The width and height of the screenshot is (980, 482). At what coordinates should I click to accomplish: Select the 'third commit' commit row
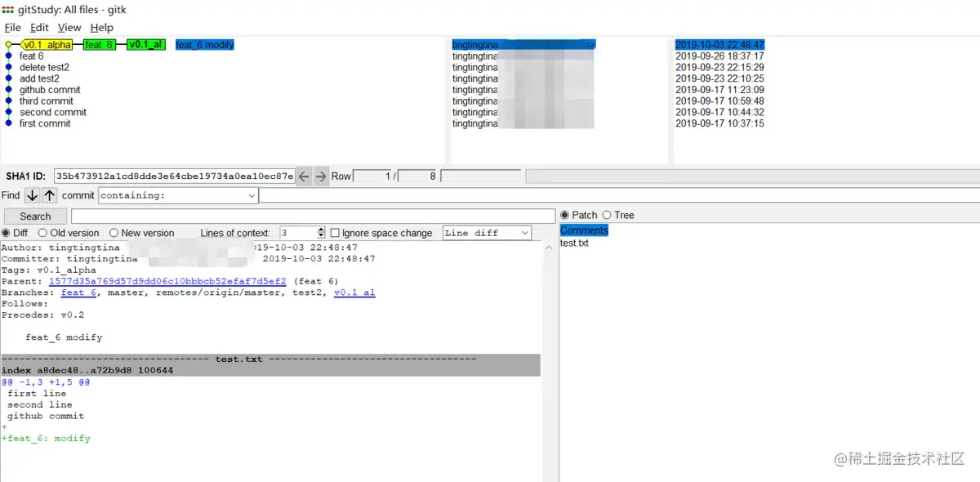click(47, 101)
